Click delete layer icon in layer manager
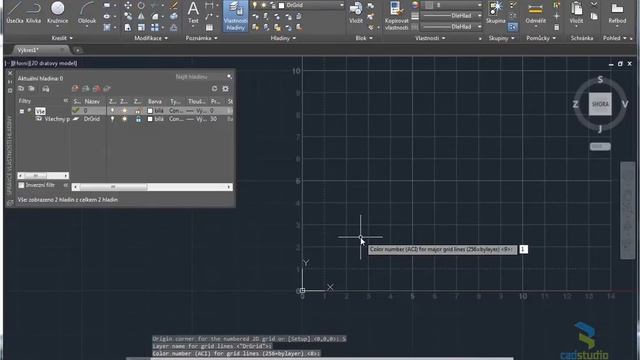This screenshot has height=360, width=640. 96,88
